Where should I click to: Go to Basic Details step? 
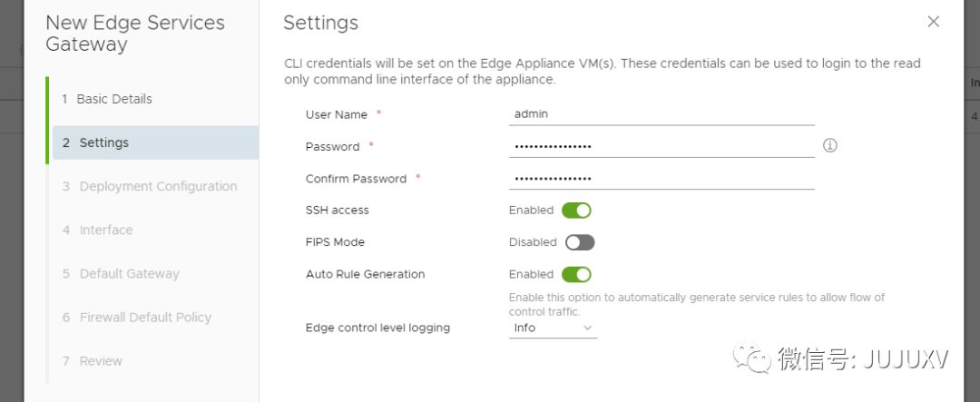(x=113, y=99)
